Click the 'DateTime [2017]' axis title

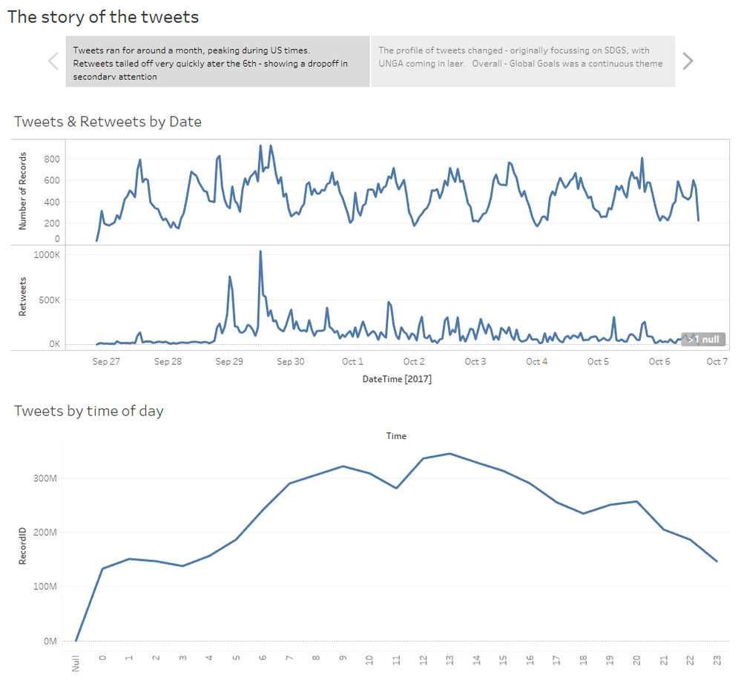tap(397, 379)
